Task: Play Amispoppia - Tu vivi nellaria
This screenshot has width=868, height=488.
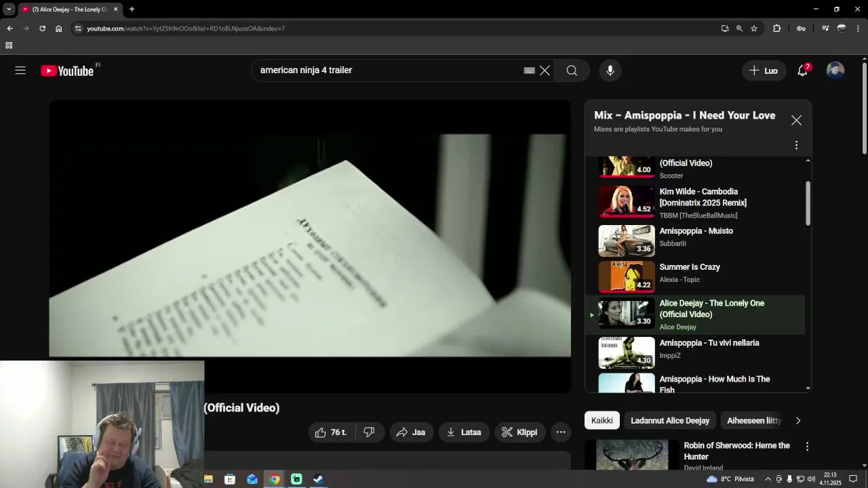Action: [x=694, y=352]
